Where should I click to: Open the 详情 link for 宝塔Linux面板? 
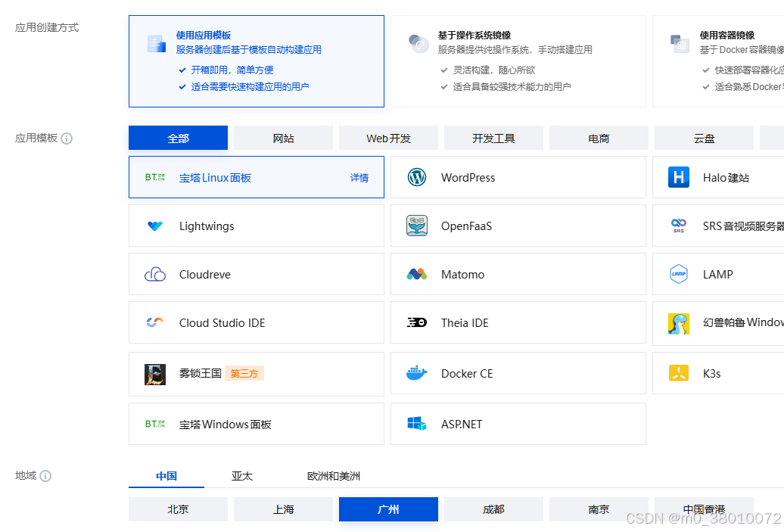[x=359, y=178]
